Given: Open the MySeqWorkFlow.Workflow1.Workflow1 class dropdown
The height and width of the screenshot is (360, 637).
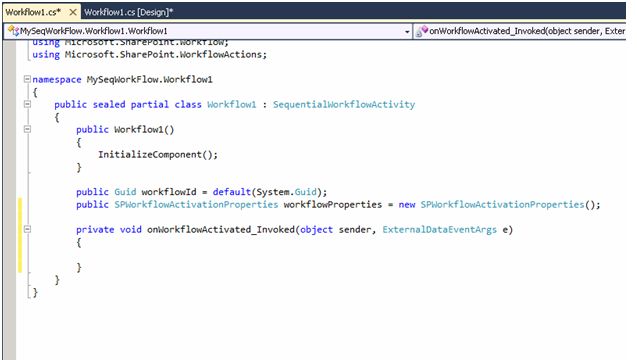Looking at the screenshot, I should tap(407, 31).
